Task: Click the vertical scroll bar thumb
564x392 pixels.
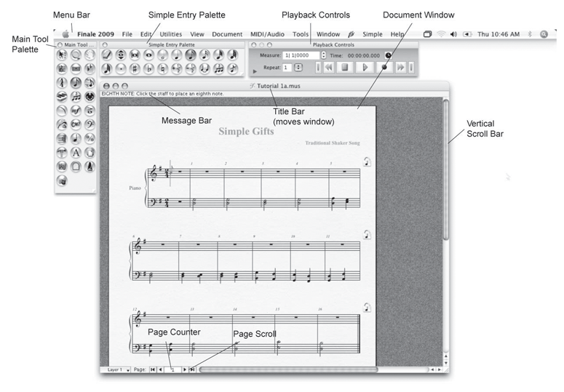Action: (446, 169)
